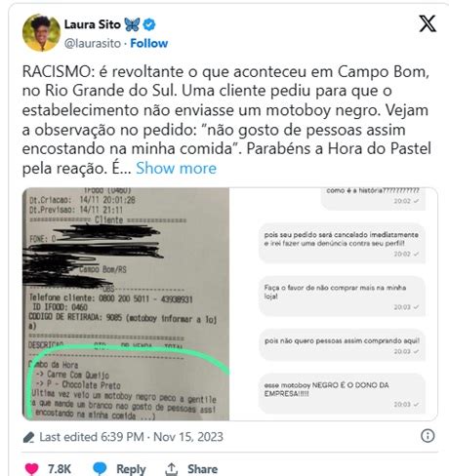This screenshot has height=476, width=449.
Task: Open Laura Sito's display name
Action: click(93, 24)
